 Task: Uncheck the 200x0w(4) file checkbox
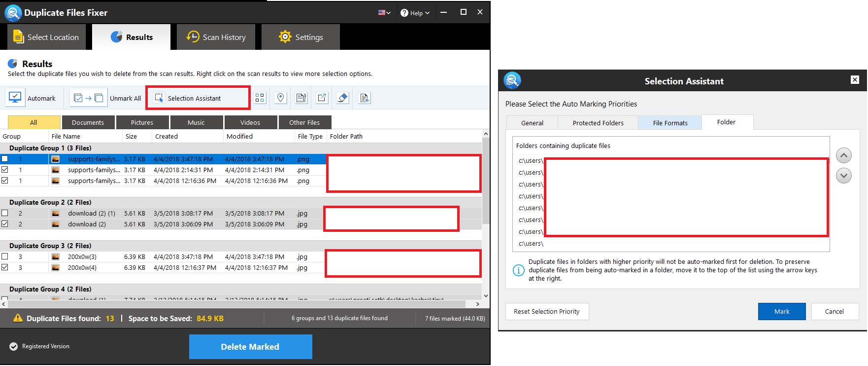pos(5,267)
